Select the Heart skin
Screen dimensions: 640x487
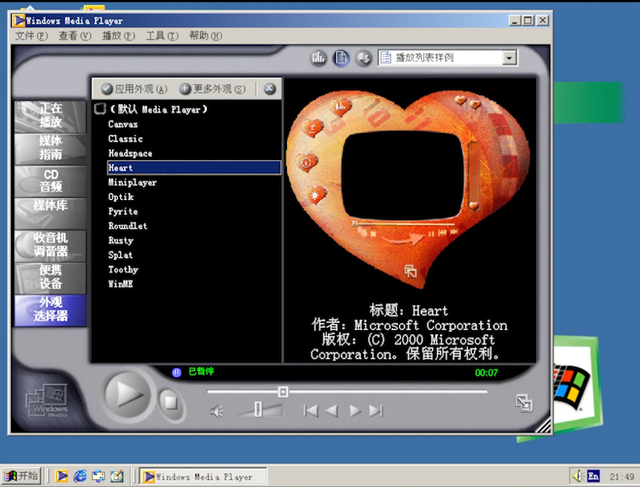pos(194,168)
